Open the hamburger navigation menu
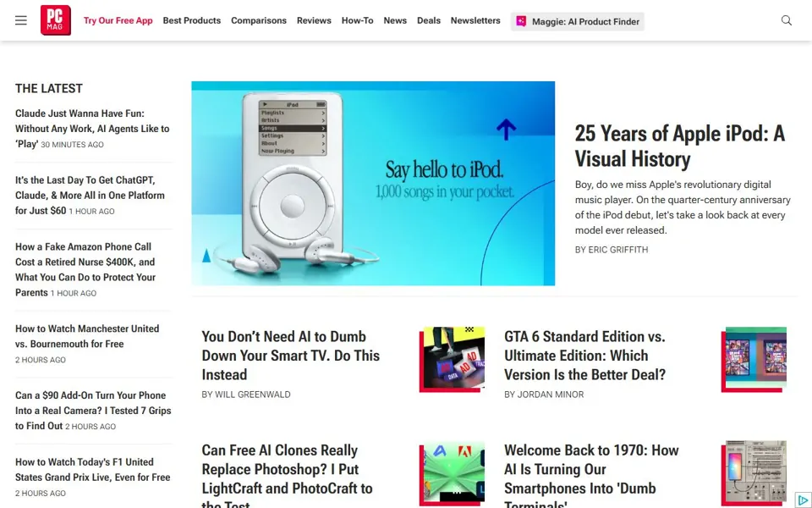The image size is (812, 508). (20, 20)
